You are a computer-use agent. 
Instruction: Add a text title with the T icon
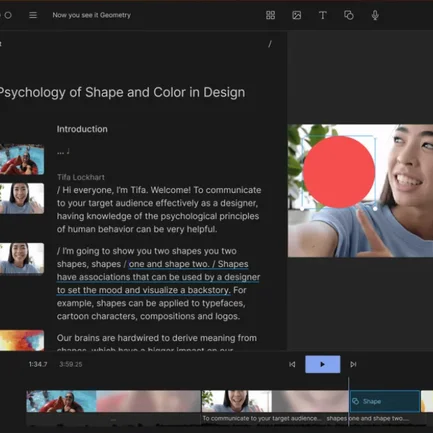pos(323,15)
